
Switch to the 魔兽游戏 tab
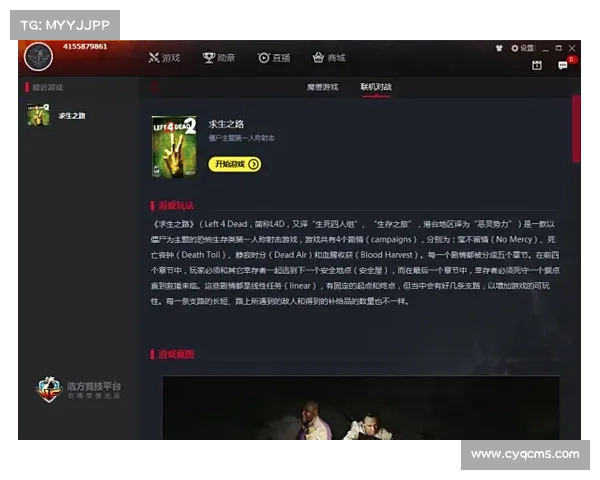point(323,87)
